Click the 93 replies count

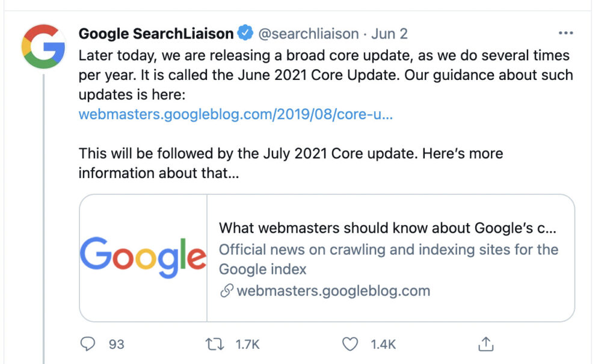click(116, 344)
